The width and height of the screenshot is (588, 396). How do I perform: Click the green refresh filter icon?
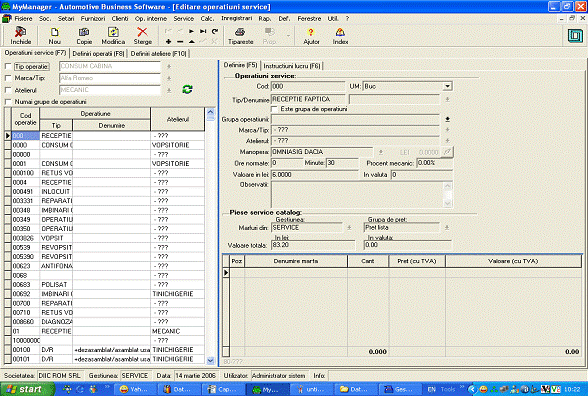tap(188, 89)
